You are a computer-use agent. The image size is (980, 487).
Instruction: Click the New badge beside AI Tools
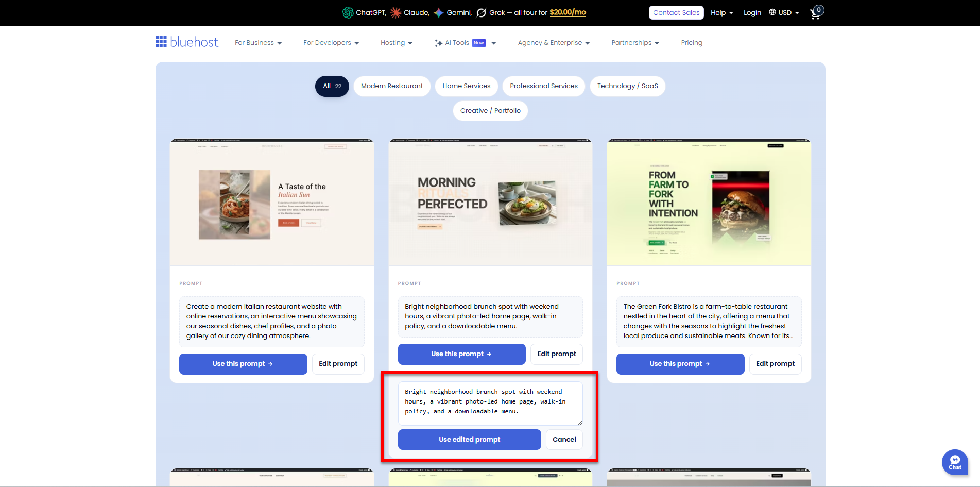(479, 43)
